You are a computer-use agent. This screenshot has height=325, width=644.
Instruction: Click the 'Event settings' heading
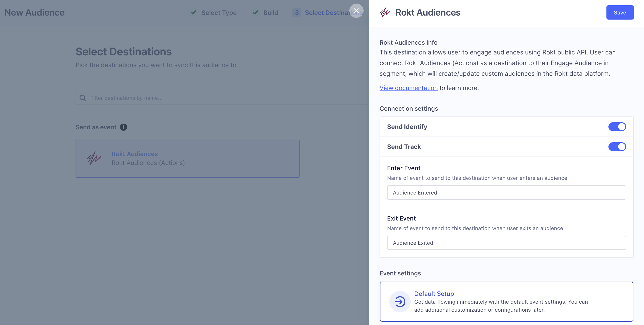tap(400, 273)
